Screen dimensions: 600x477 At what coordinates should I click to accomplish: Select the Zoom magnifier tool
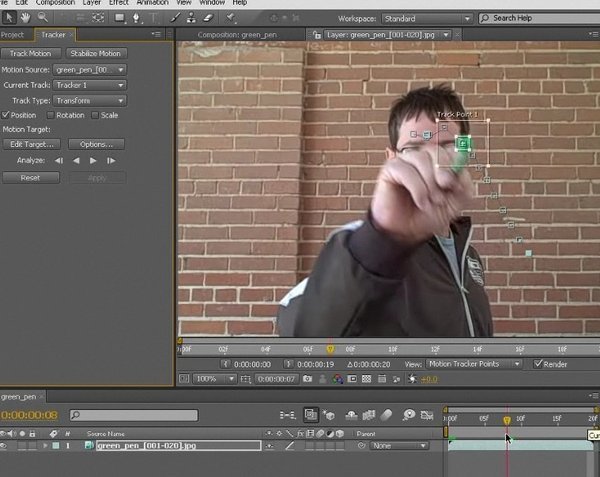pyautogui.click(x=42, y=17)
